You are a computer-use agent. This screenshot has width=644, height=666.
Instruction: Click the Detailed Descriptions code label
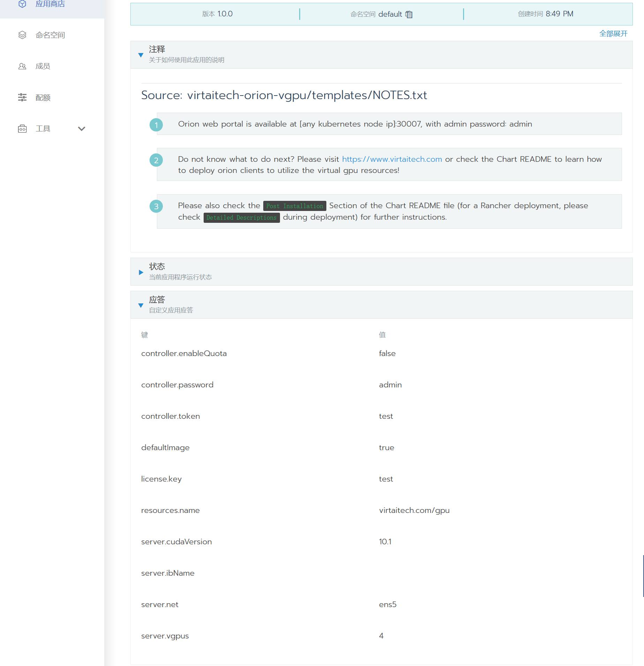click(241, 218)
